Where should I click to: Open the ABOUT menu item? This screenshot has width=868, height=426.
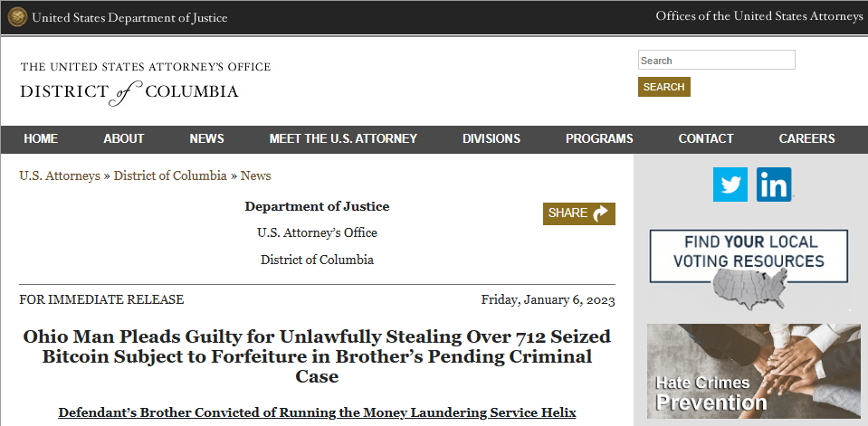(x=124, y=139)
